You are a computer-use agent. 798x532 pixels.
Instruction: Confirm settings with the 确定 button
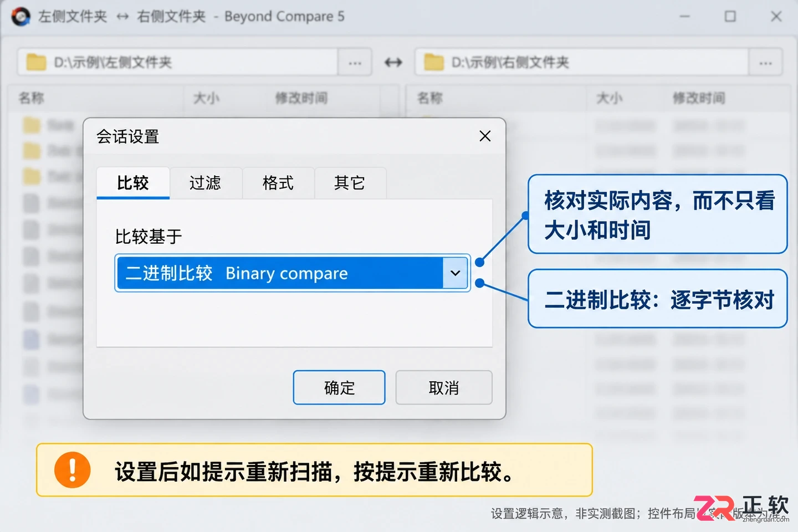tap(339, 387)
